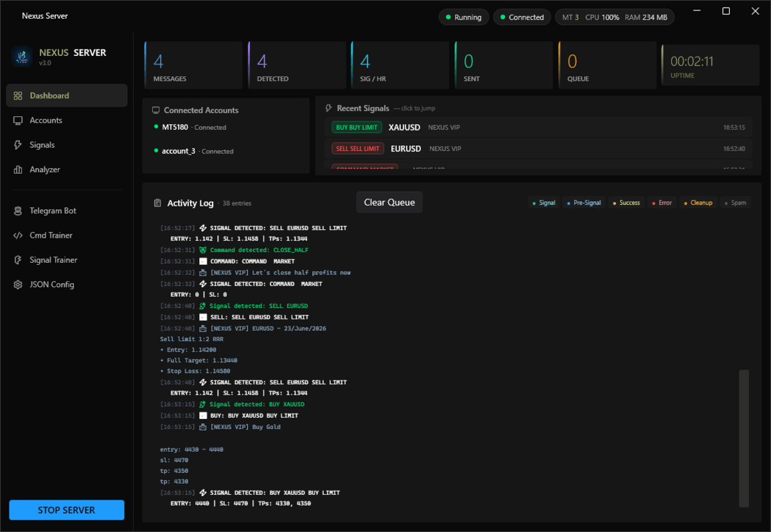This screenshot has width=771, height=532.
Task: Click the Queue stat card
Action: tap(607, 64)
